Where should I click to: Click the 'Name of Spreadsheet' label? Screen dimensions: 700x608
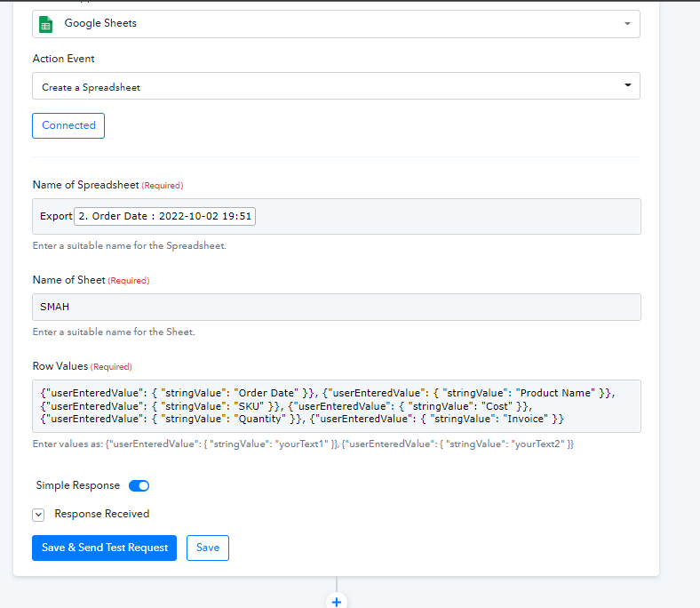(x=85, y=185)
